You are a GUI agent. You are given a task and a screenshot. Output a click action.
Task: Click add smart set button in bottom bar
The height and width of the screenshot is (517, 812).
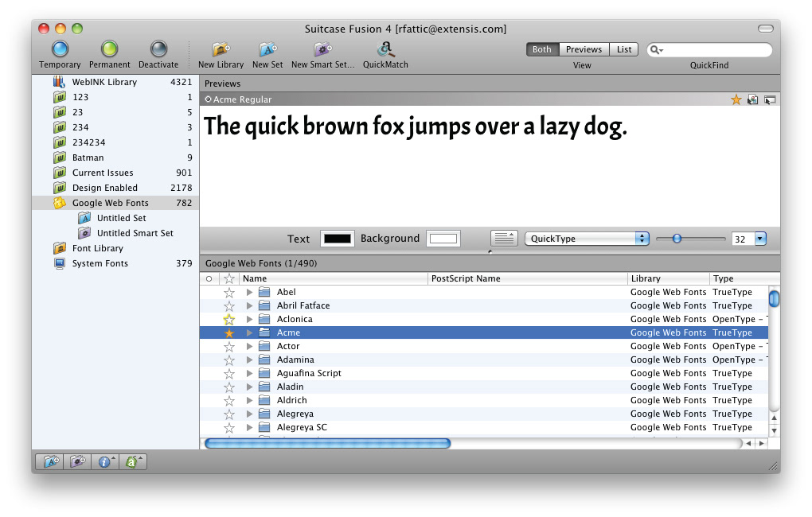click(78, 461)
